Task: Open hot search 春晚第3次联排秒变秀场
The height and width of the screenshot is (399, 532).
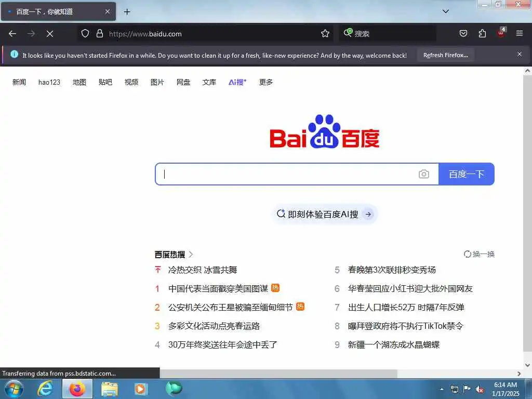Action: coord(392,270)
